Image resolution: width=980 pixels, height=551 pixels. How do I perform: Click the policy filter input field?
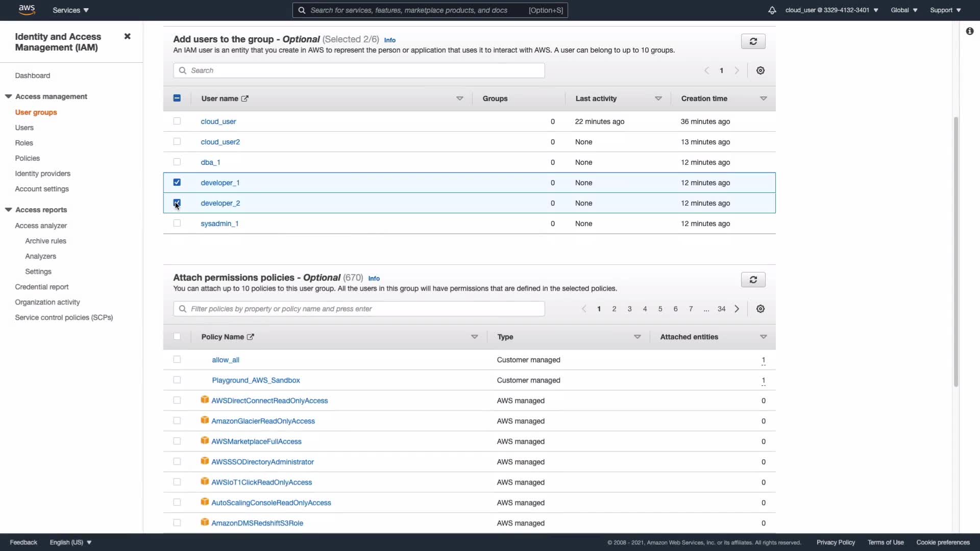[359, 309]
